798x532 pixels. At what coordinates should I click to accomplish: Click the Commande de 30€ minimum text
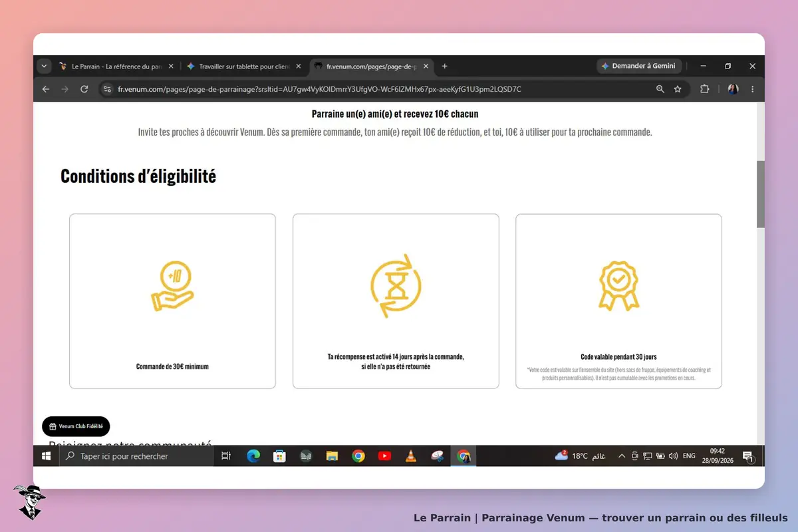172,366
